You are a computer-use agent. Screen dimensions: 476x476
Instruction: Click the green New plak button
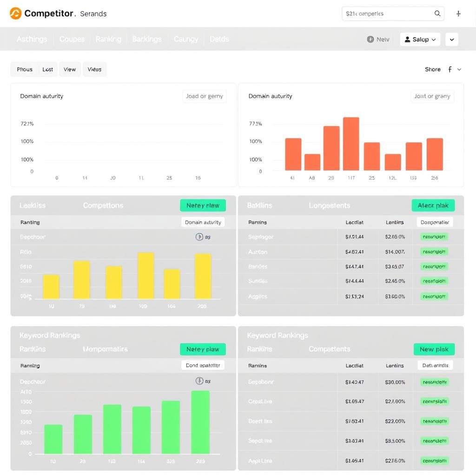434,349
